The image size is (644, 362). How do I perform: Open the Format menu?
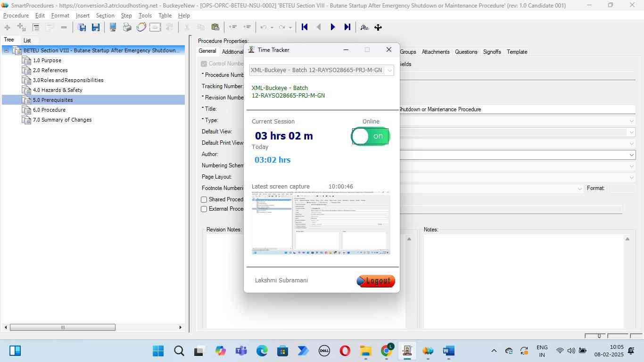point(60,16)
